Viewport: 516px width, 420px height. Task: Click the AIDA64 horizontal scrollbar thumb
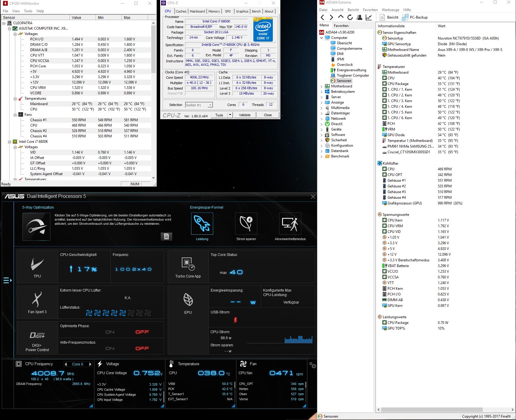pos(432,410)
